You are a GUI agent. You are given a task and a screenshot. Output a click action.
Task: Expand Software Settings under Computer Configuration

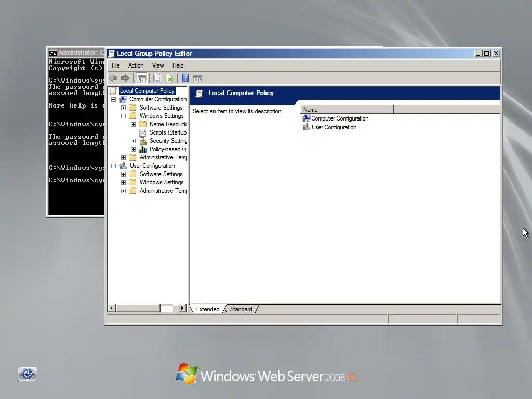coord(124,108)
